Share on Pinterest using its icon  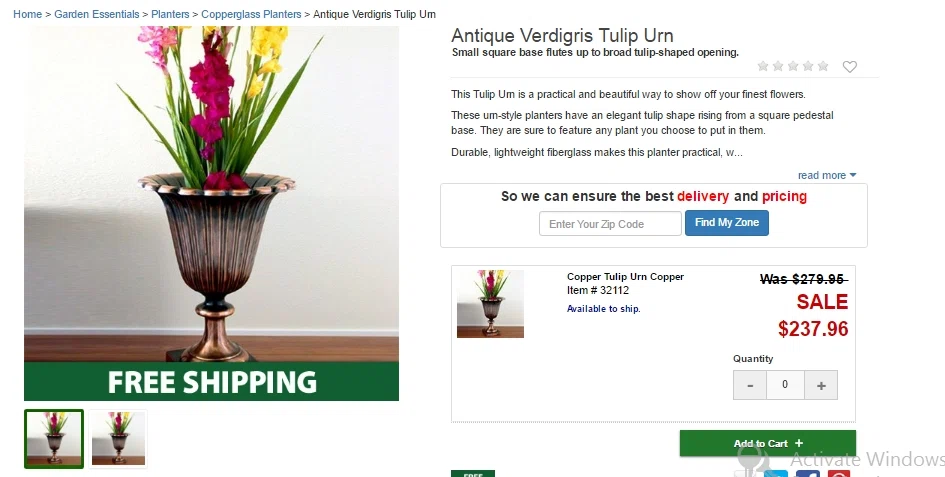[x=838, y=473]
